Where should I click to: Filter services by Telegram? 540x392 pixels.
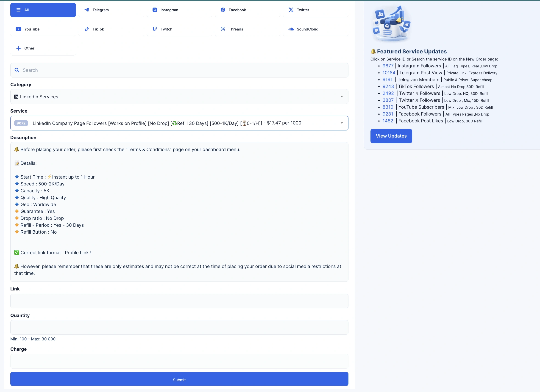point(111,10)
